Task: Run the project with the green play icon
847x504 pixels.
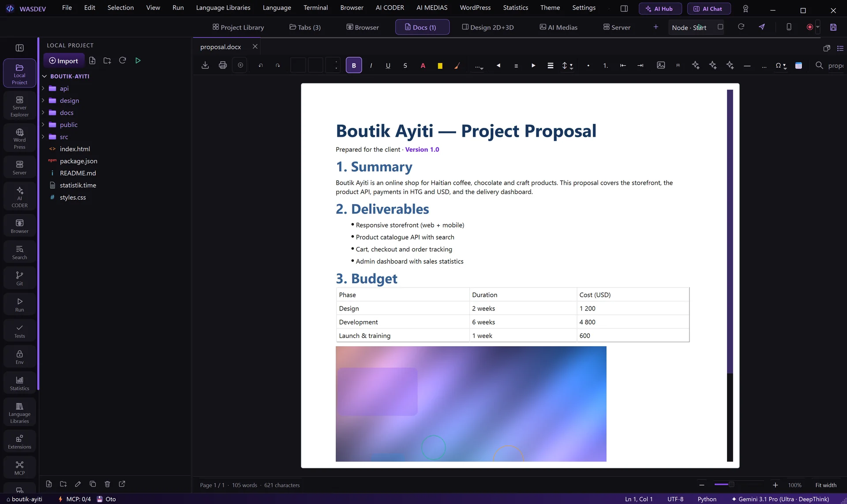Action: [x=138, y=60]
